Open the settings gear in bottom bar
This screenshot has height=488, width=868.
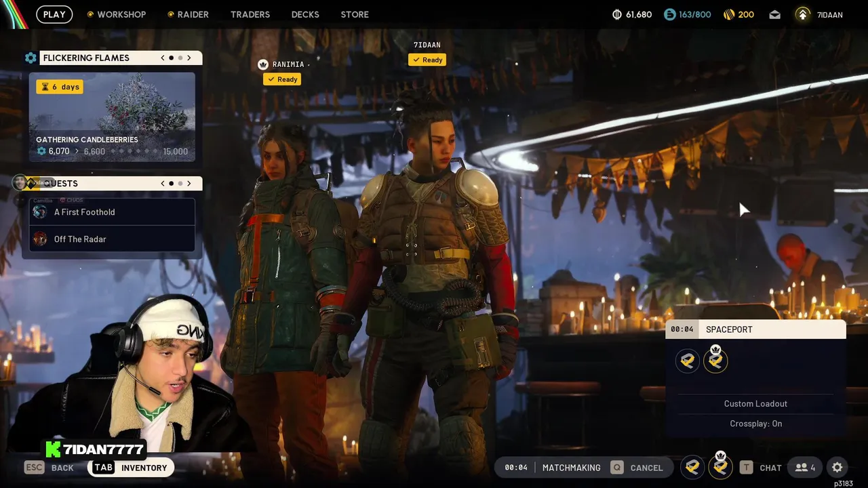[837, 468]
